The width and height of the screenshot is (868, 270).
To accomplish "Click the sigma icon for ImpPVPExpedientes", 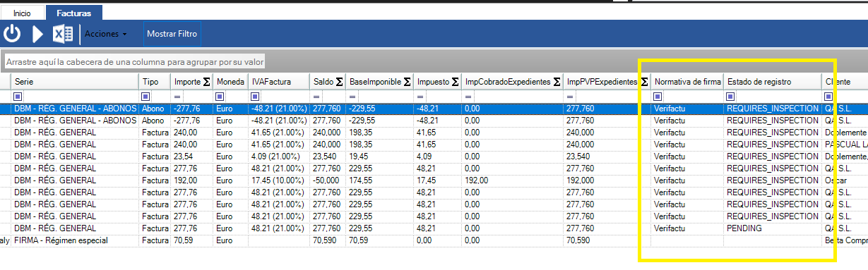I will 644,82.
